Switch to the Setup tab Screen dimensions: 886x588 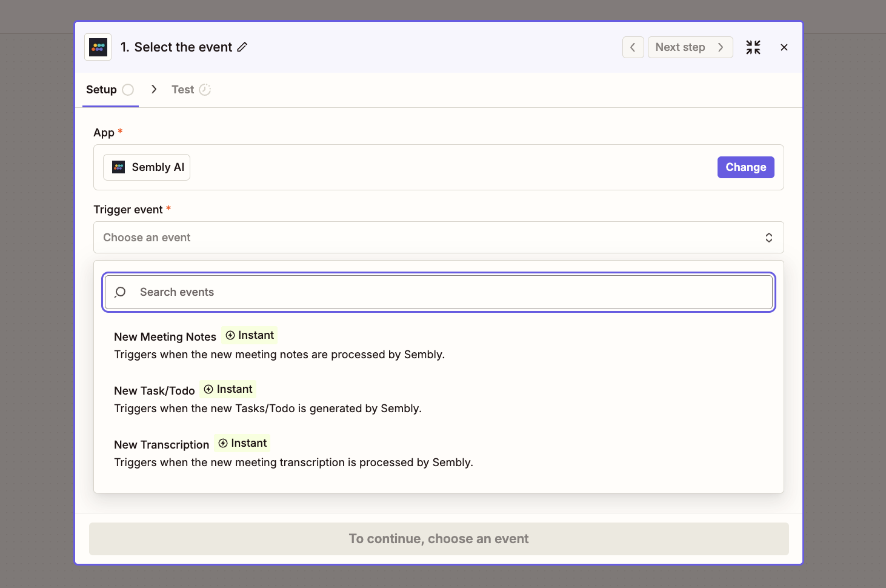point(110,90)
